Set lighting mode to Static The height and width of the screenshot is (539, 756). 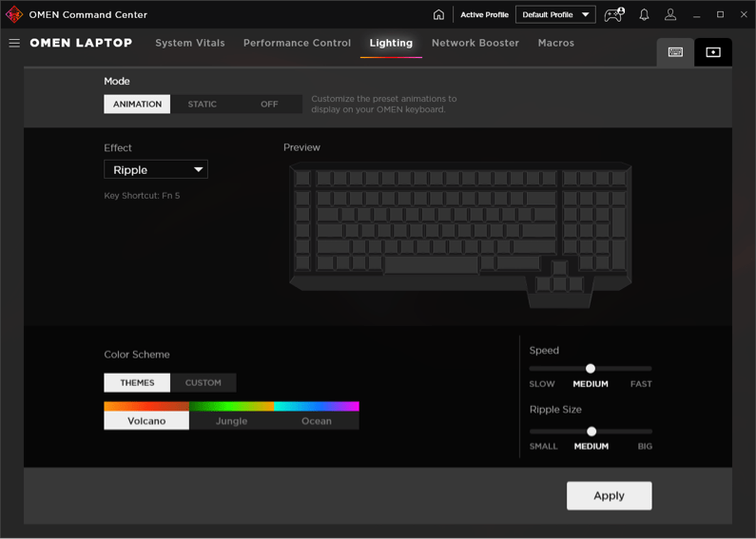[202, 104]
